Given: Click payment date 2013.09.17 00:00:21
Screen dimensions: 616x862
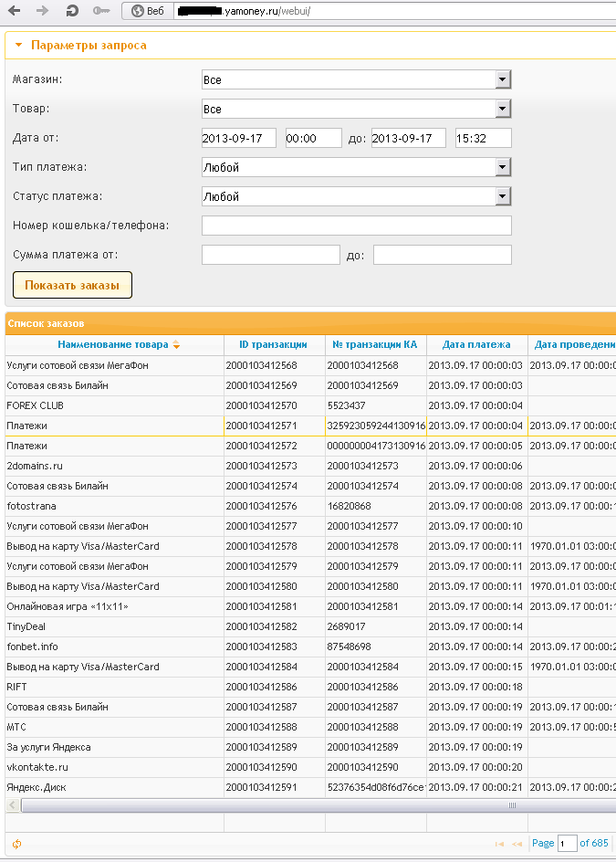Looking at the screenshot, I should pyautogui.click(x=475, y=787).
